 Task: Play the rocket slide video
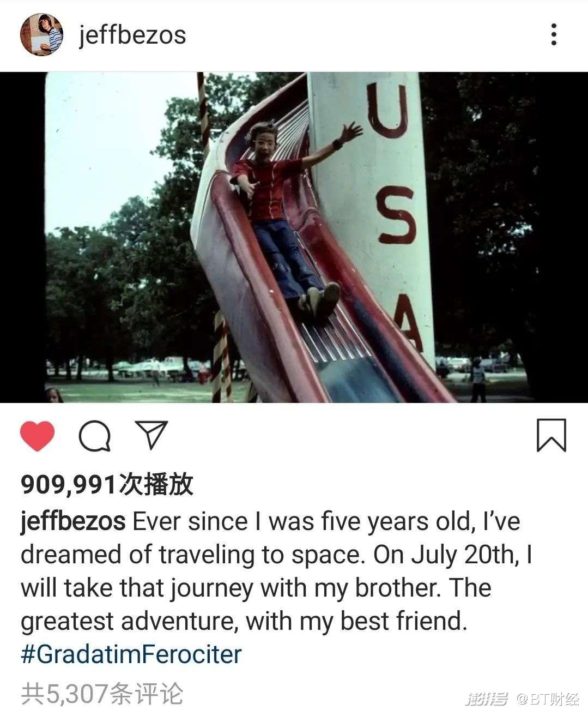(x=294, y=237)
